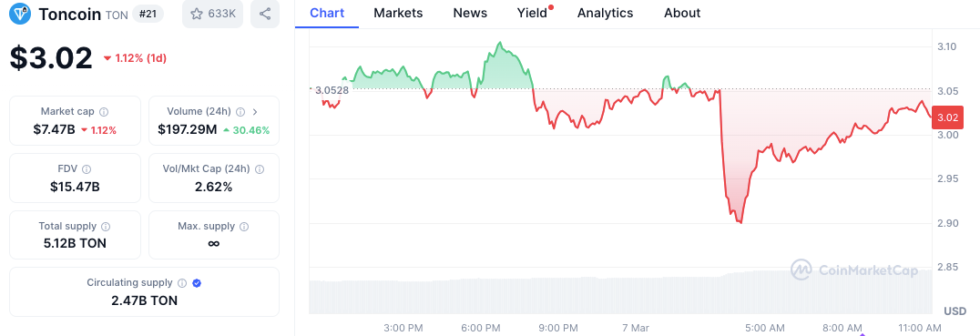This screenshot has width=980, height=336.
Task: Click the Circulating supply info icon
Action: 182,283
